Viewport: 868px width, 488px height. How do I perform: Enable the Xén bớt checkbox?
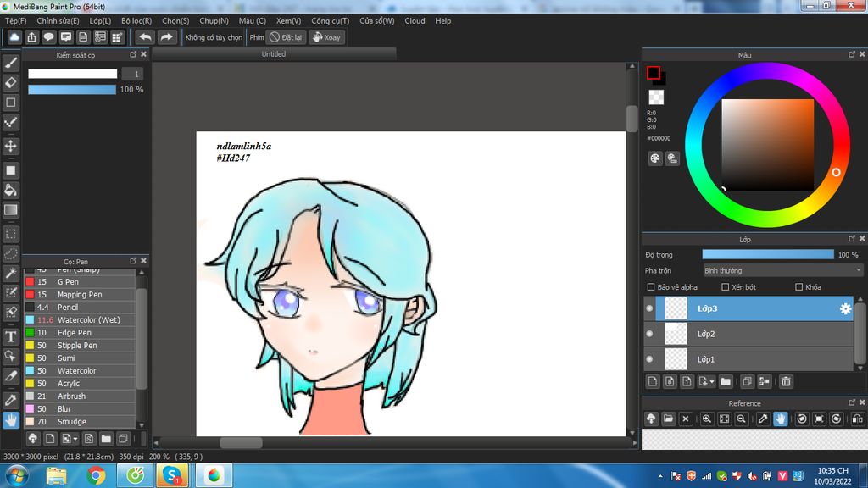coord(726,287)
